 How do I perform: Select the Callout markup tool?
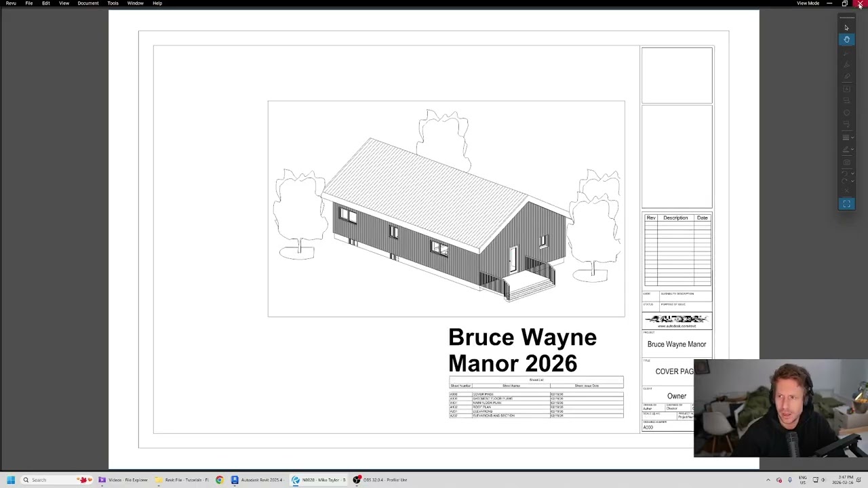click(x=846, y=125)
